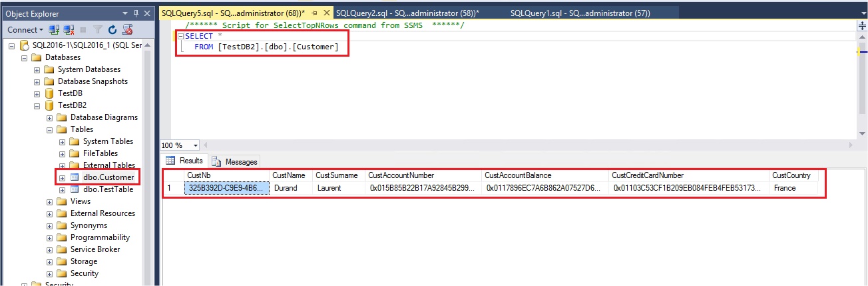Expand the FileTables folder
Viewport: 868px width, 286px height.
pyautogui.click(x=63, y=153)
